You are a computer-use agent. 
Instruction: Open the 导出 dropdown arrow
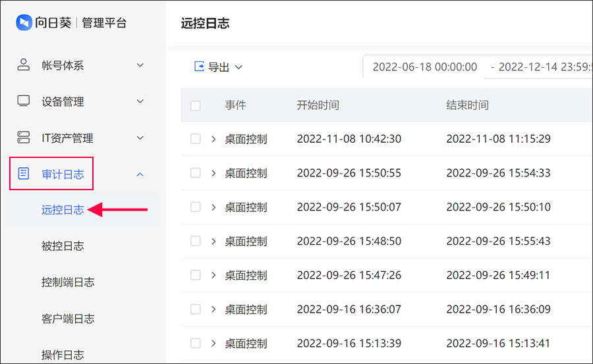click(x=239, y=67)
